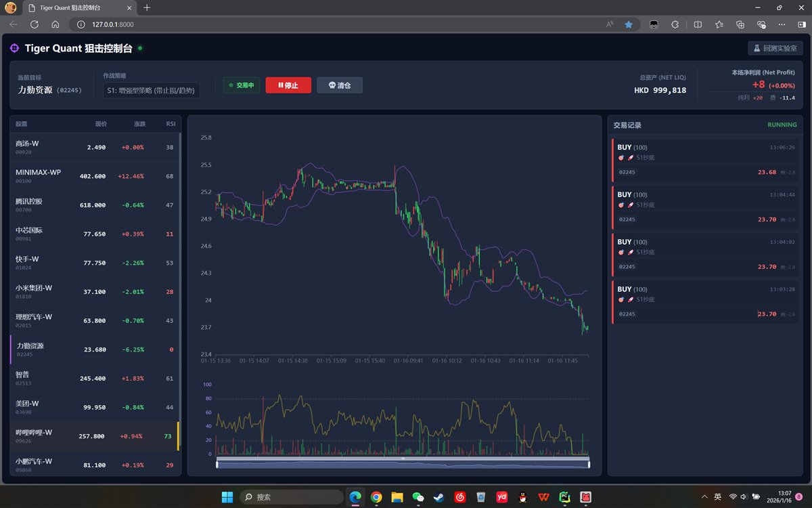Open the favorites list icon
Screen dimensions: 812x508
pos(719,24)
